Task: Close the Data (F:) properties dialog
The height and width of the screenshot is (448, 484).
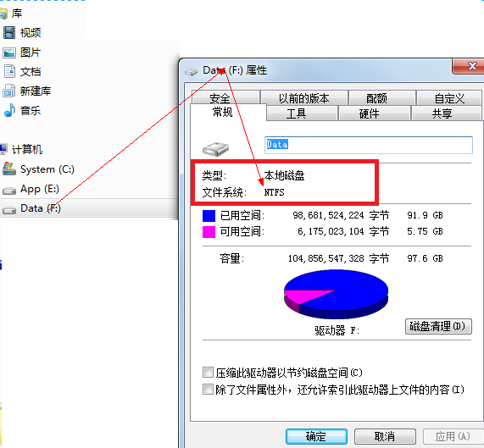Action: (470, 66)
